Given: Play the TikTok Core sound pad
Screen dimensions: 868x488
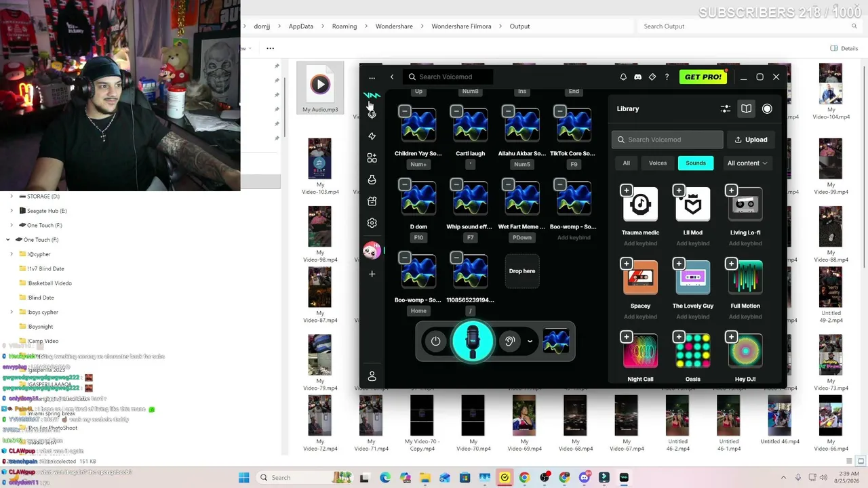Looking at the screenshot, I should click(574, 125).
